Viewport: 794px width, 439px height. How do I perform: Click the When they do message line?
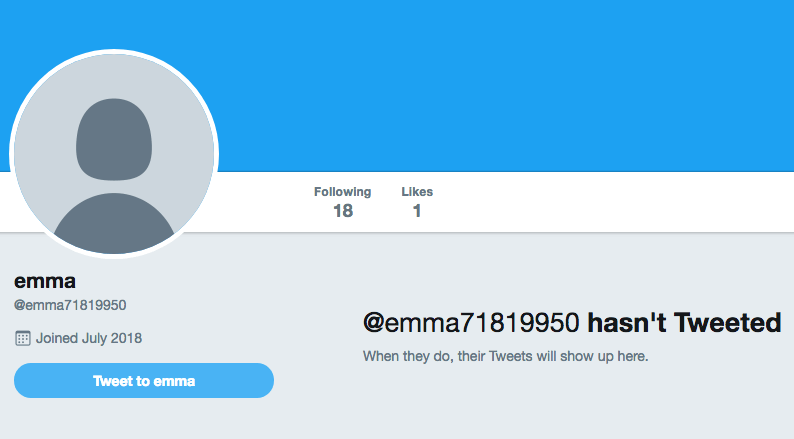tap(505, 356)
